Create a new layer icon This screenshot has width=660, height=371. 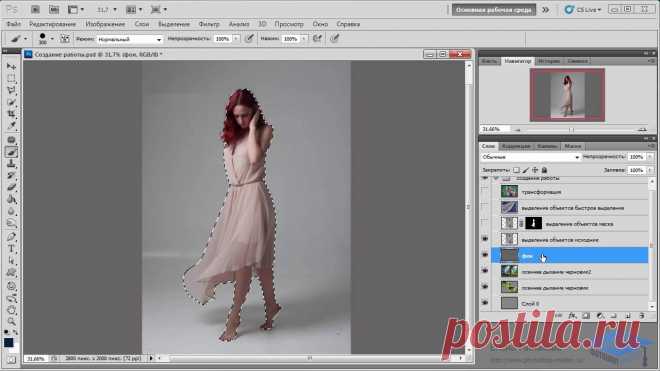[628, 315]
